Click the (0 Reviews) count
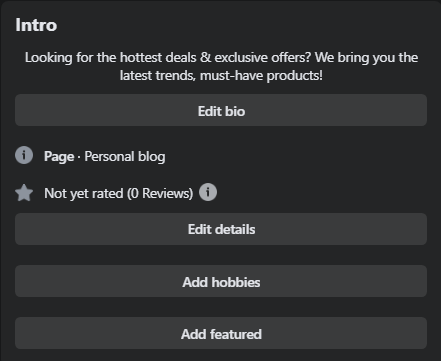This screenshot has width=441, height=361. pos(160,193)
